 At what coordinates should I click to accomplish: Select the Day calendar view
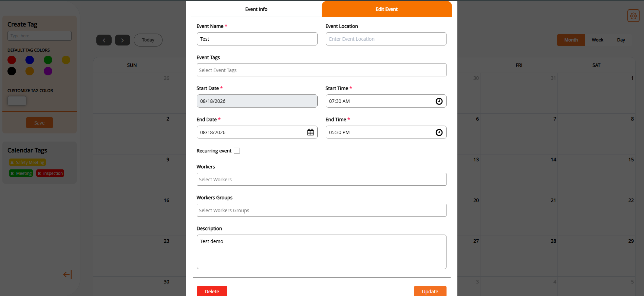[x=621, y=40]
